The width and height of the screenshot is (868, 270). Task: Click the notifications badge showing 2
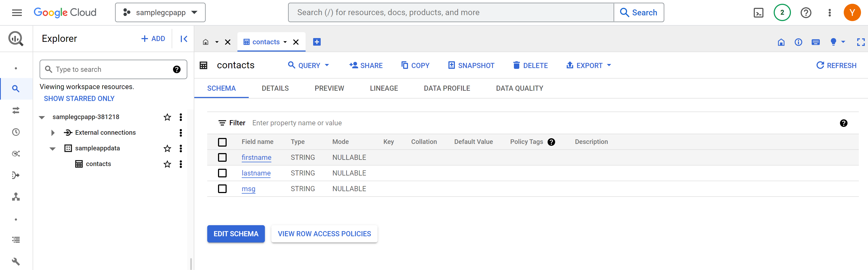pos(782,13)
